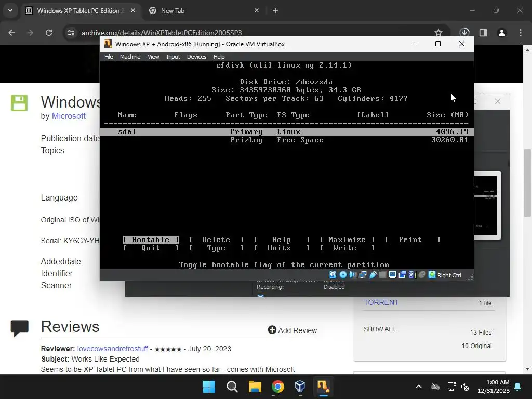
Task: Open the Windows Start button
Action: pyautogui.click(x=209, y=387)
